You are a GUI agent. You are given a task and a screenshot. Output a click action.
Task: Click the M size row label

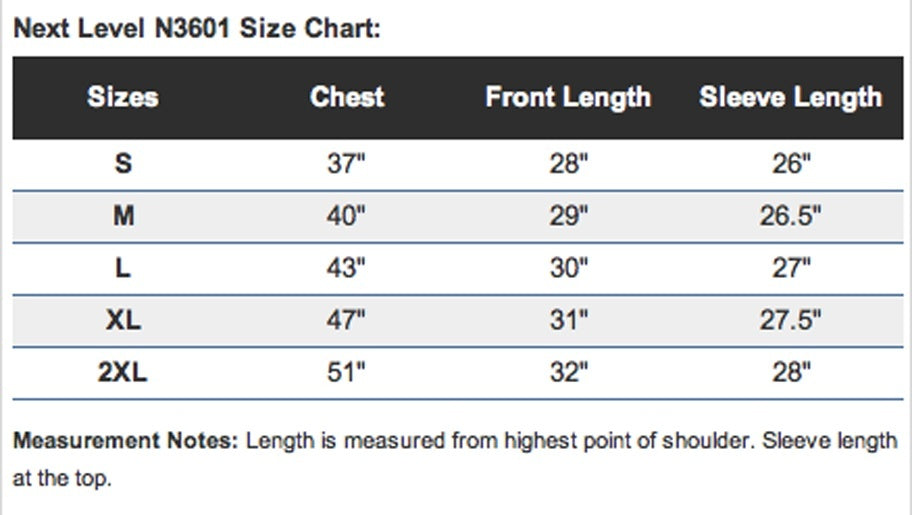pyautogui.click(x=123, y=216)
